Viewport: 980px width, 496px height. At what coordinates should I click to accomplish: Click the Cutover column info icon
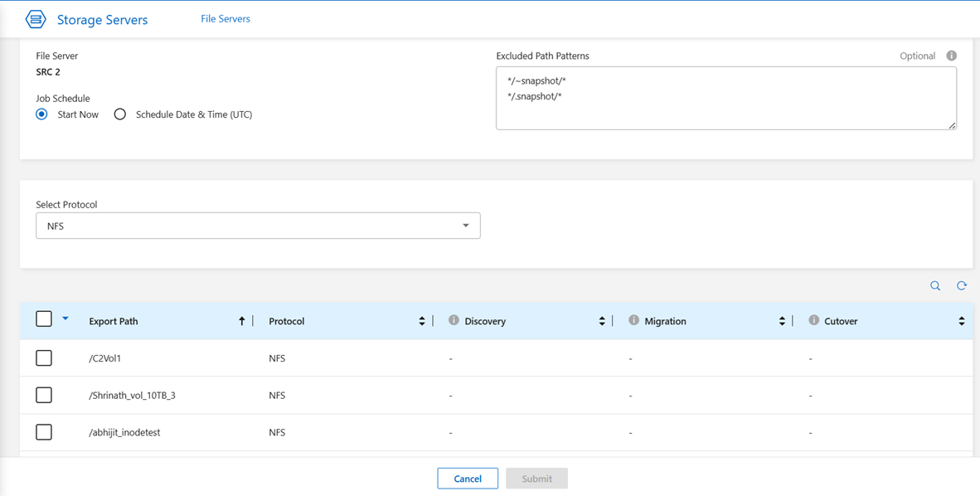[813, 320]
